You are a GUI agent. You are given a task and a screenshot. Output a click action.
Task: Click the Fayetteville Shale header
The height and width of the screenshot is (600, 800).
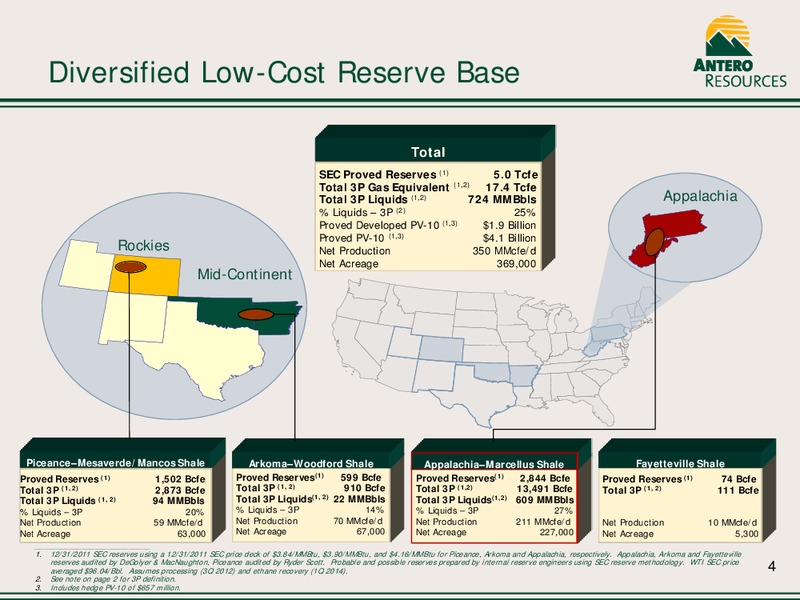click(x=680, y=463)
